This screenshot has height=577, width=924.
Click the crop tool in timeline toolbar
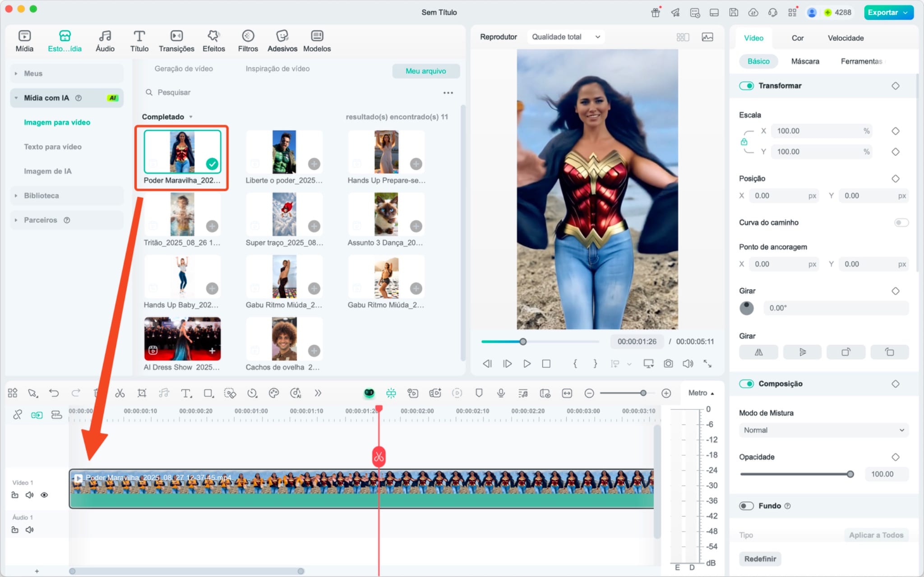(x=142, y=393)
